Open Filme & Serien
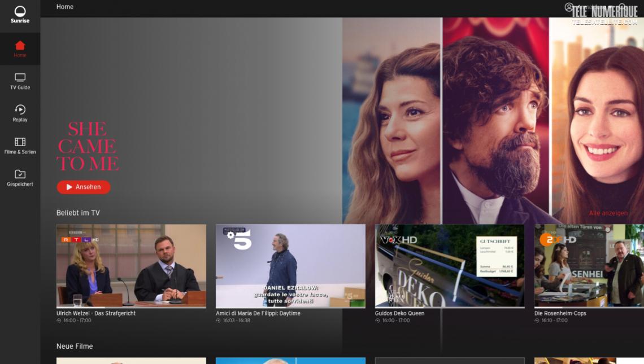This screenshot has height=364, width=644. pos(20,146)
